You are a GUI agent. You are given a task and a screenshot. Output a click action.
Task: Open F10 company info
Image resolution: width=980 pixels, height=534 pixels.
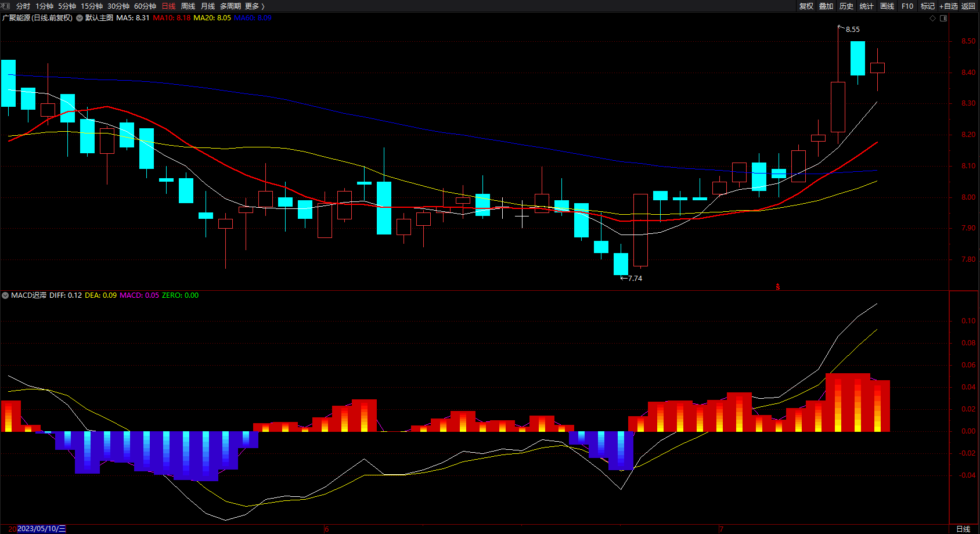pos(907,6)
